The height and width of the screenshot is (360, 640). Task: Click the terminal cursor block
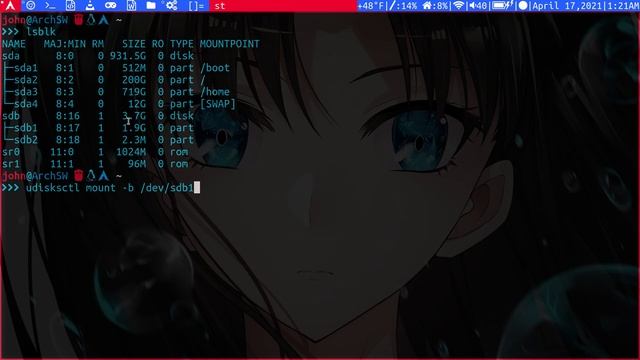pos(197,188)
